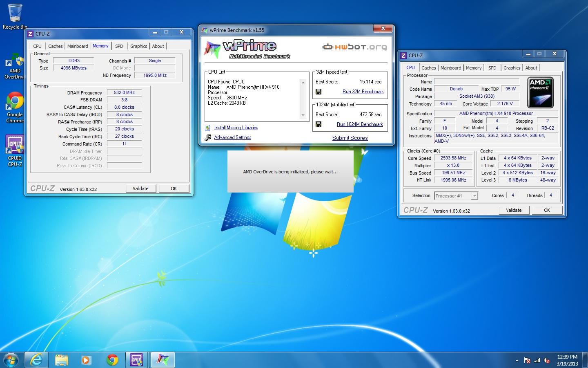Click CPU List scrollbar down arrow
This screenshot has height=368, width=588.
click(x=303, y=115)
